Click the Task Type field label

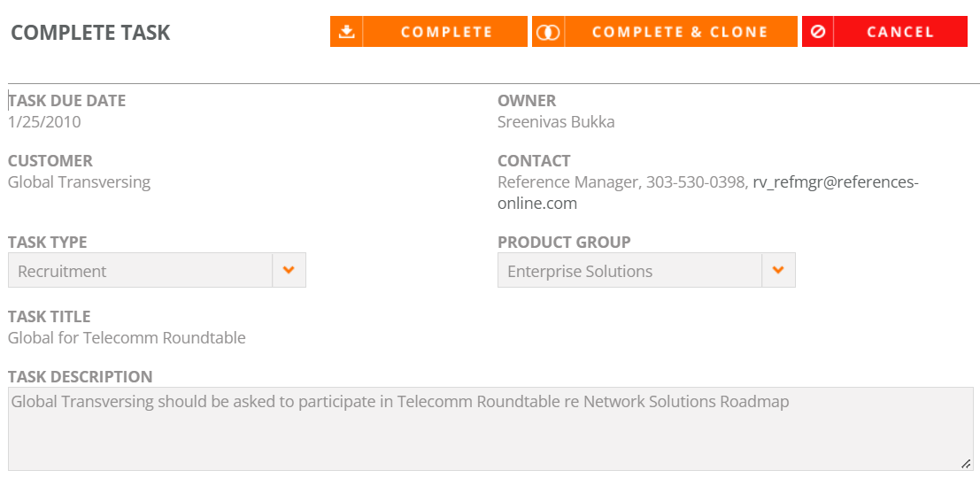(48, 242)
